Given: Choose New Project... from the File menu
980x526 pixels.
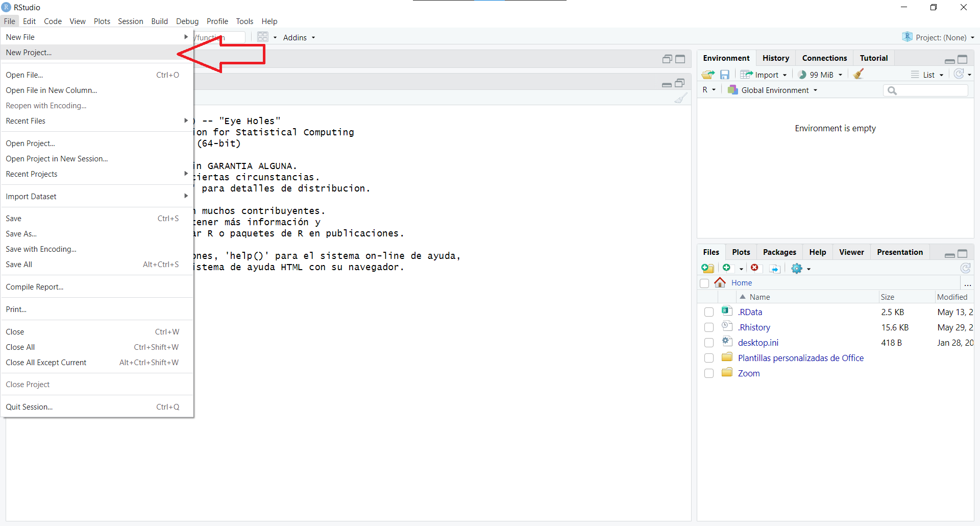Looking at the screenshot, I should (x=29, y=53).
